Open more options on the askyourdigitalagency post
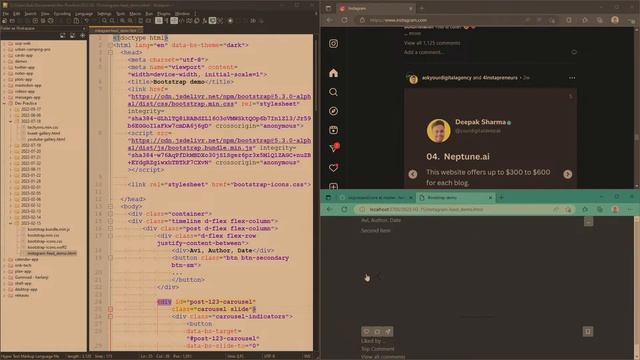The image size is (640, 360). (x=572, y=78)
